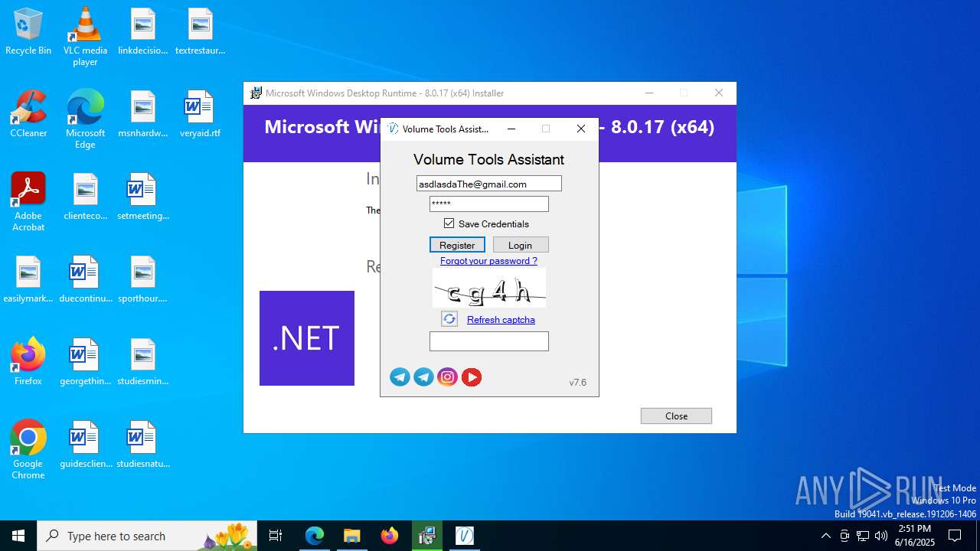This screenshot has width=980, height=551.
Task: Click the Register button
Action: (x=457, y=245)
